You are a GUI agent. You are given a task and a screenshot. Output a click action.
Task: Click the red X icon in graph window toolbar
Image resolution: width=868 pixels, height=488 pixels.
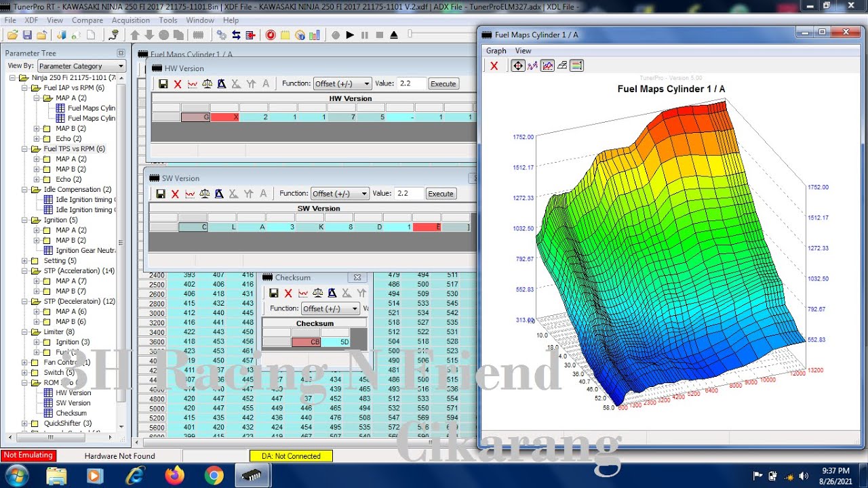494,66
